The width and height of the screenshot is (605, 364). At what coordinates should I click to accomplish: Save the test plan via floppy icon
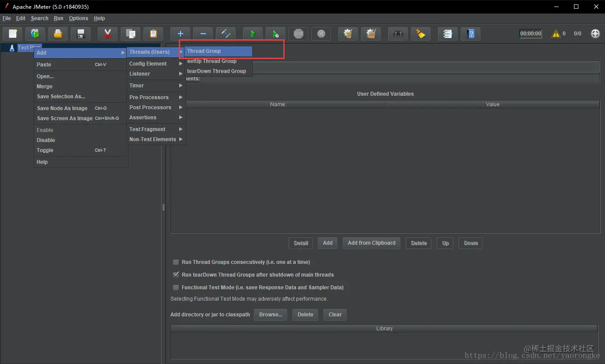point(80,34)
